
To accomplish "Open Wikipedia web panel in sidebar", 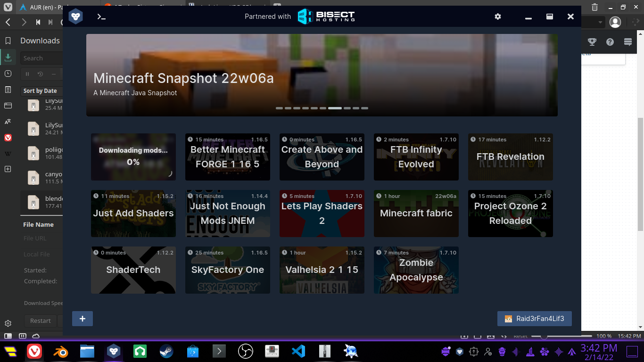I will (8, 154).
